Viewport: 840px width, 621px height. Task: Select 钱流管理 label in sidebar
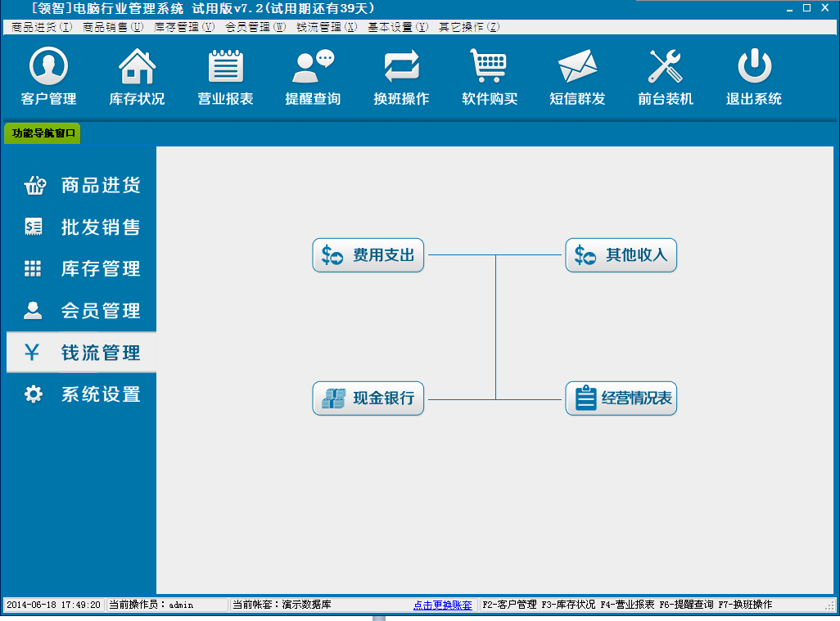[x=101, y=353]
